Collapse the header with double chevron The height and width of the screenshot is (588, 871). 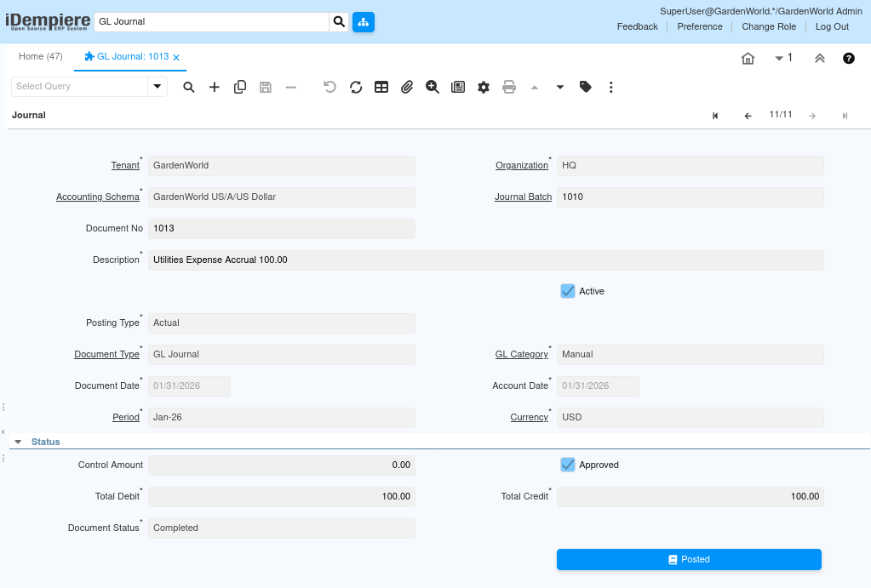tap(820, 59)
